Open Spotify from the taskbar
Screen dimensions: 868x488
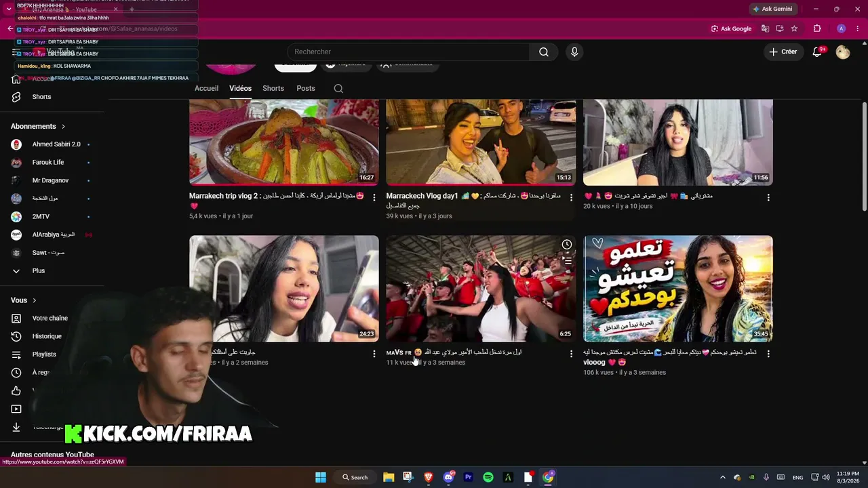[x=488, y=477]
